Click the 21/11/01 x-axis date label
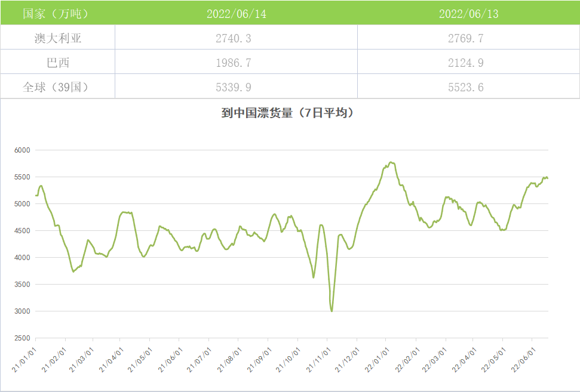 click(x=320, y=354)
